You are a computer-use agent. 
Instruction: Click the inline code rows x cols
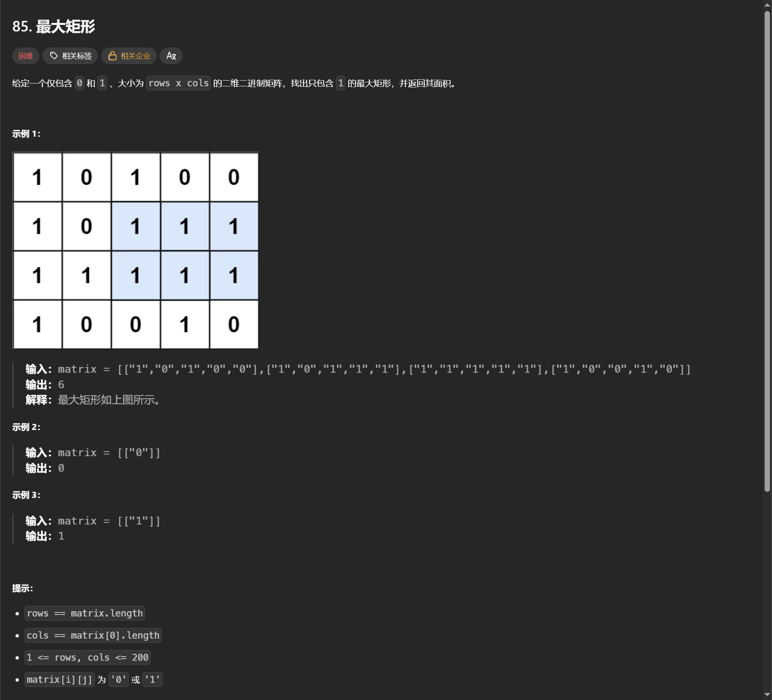pyautogui.click(x=178, y=83)
